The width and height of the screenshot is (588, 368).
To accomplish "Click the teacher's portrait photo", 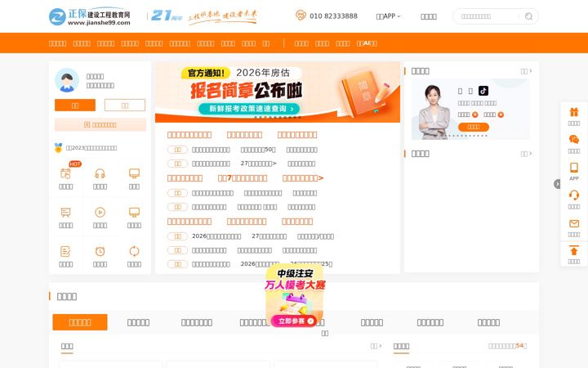I will point(434,111).
